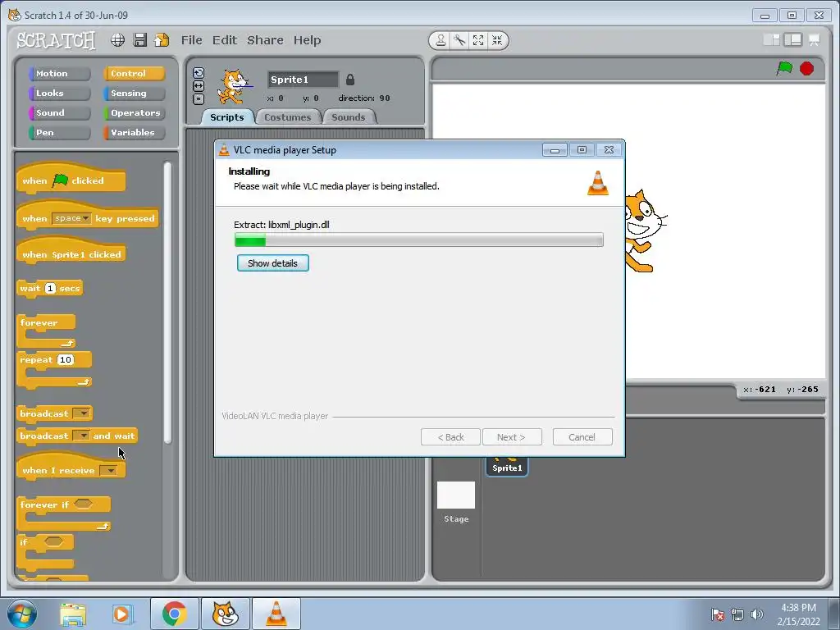Open File Explorer from the taskbar
The height and width of the screenshot is (630, 840).
point(73,614)
